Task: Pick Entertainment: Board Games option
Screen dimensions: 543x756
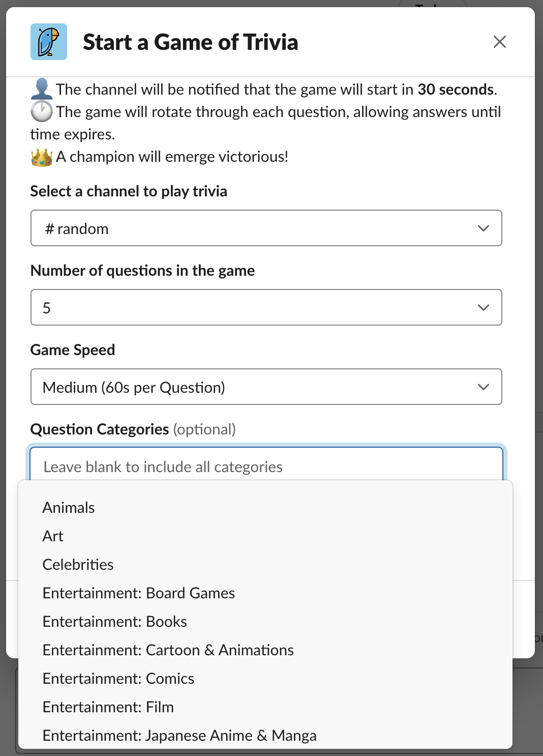Action: point(265,593)
